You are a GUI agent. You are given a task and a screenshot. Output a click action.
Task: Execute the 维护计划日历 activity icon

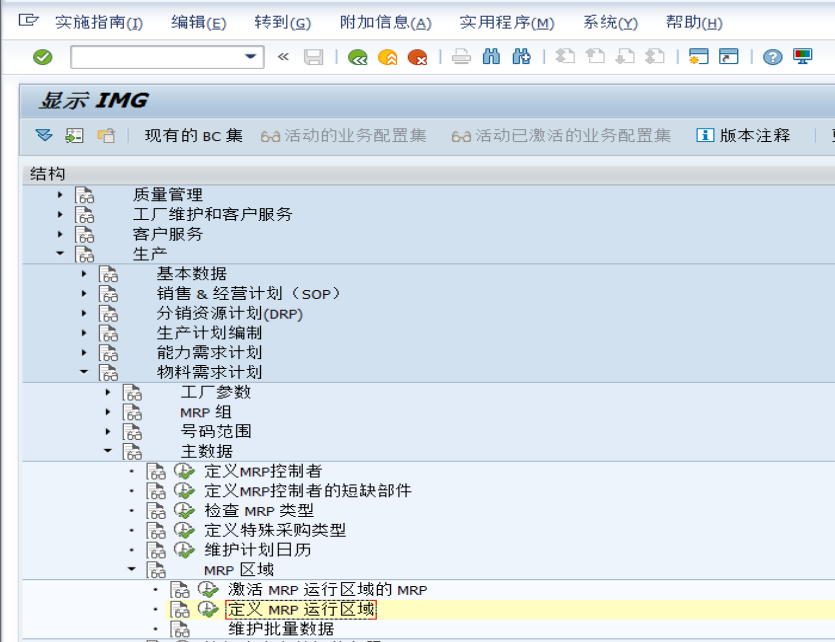click(184, 550)
